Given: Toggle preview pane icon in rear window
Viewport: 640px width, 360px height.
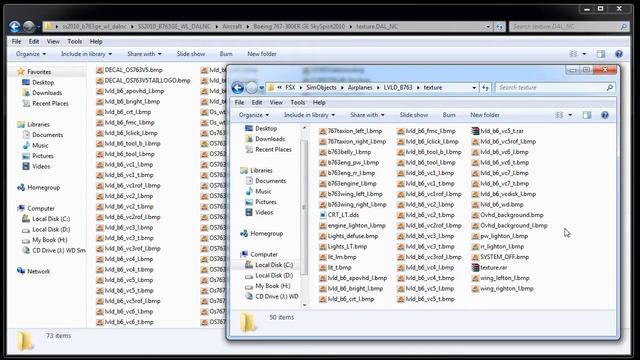Looking at the screenshot, I should pyautogui.click(x=601, y=54).
